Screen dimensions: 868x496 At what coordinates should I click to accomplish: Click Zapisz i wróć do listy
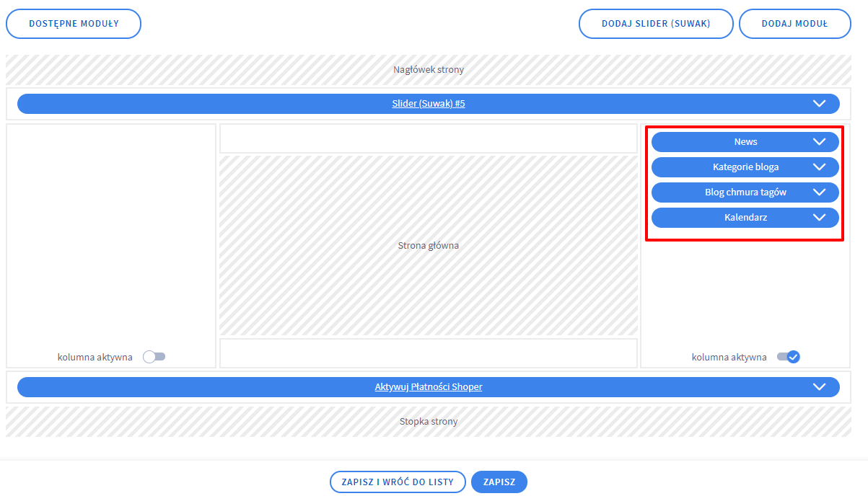click(x=398, y=482)
